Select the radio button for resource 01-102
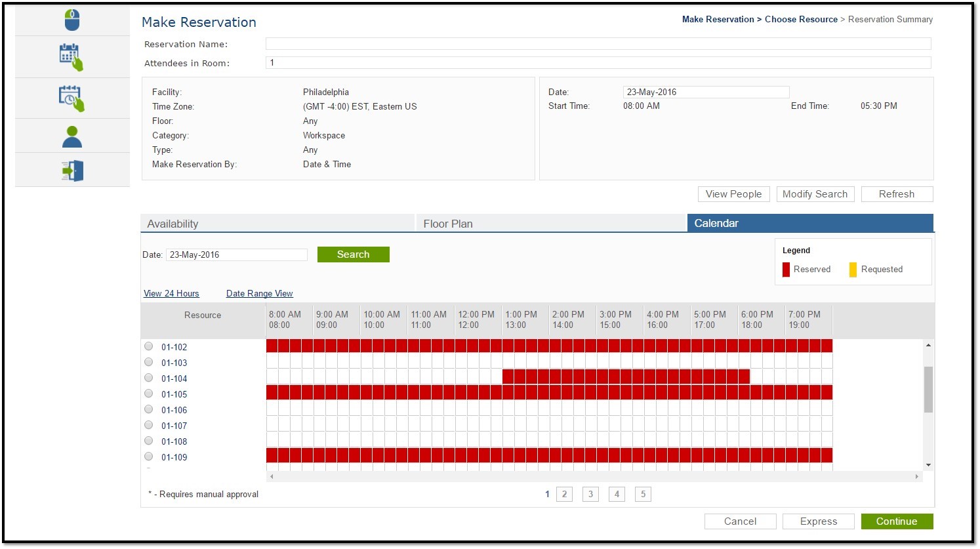 [149, 346]
